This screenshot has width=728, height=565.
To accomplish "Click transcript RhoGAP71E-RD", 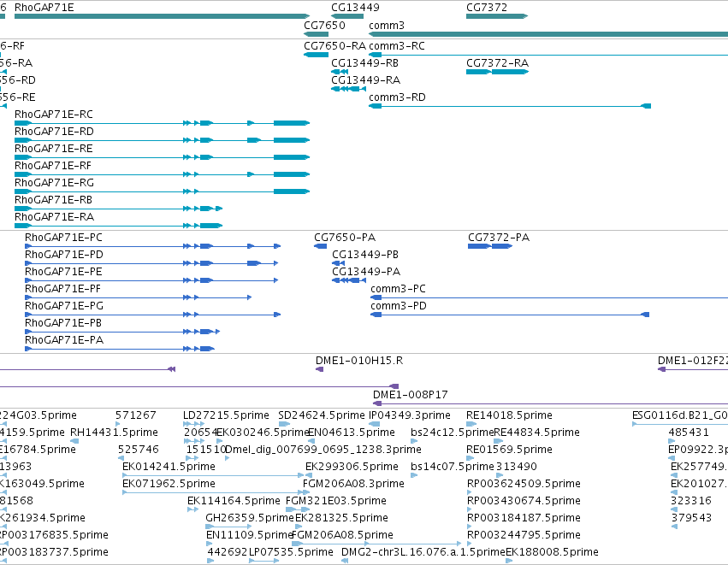I will 162,140.
